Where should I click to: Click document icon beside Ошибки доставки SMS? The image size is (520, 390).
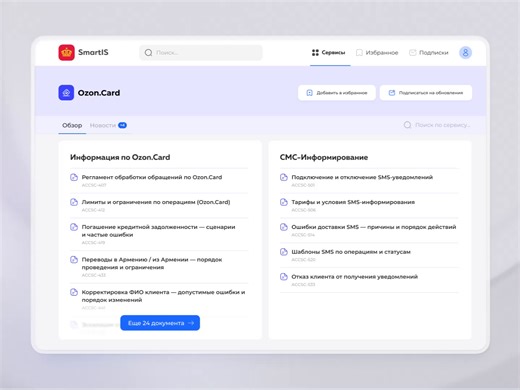coord(284,227)
